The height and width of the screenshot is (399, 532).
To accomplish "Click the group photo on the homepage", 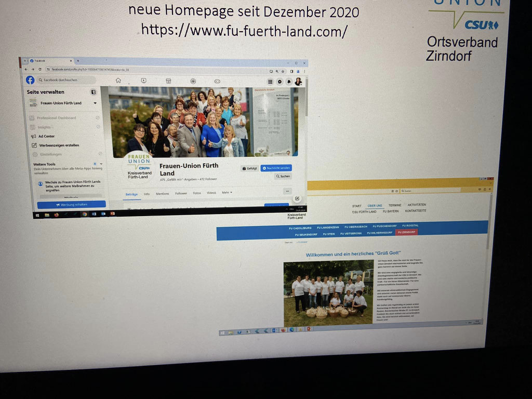I will [x=328, y=293].
